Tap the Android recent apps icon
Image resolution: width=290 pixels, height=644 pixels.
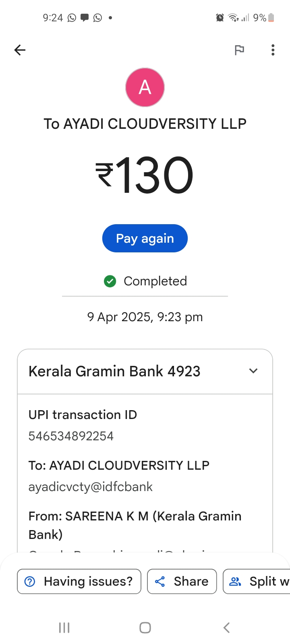[x=64, y=627]
